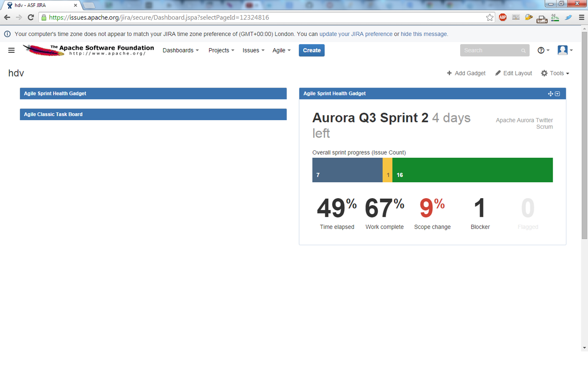Open the Tools dropdown
The image size is (588, 368).
click(x=555, y=73)
